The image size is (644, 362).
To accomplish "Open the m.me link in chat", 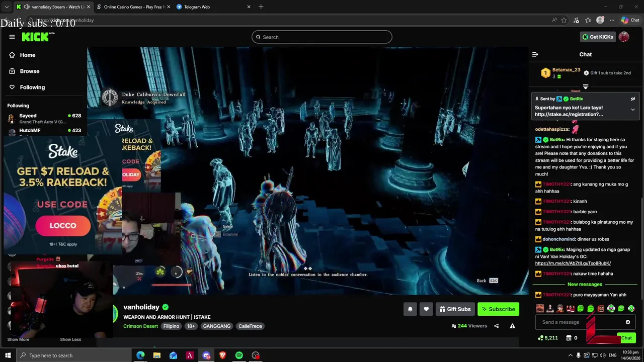I will tap(573, 263).
